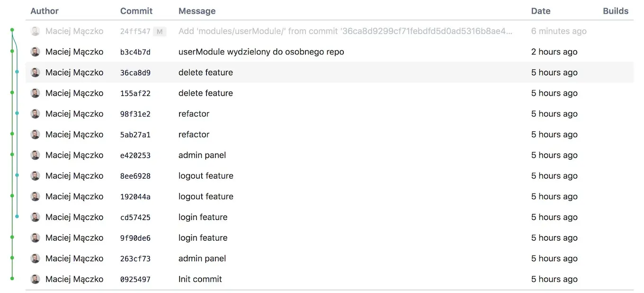Screen dimensions: 644x293
Task: Click the Commit column header
Action: coord(136,10)
